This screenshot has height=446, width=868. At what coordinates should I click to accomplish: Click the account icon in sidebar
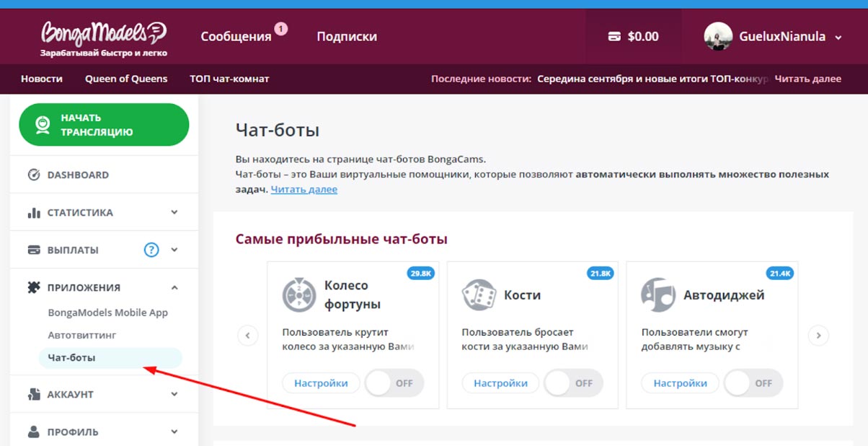[x=34, y=394]
